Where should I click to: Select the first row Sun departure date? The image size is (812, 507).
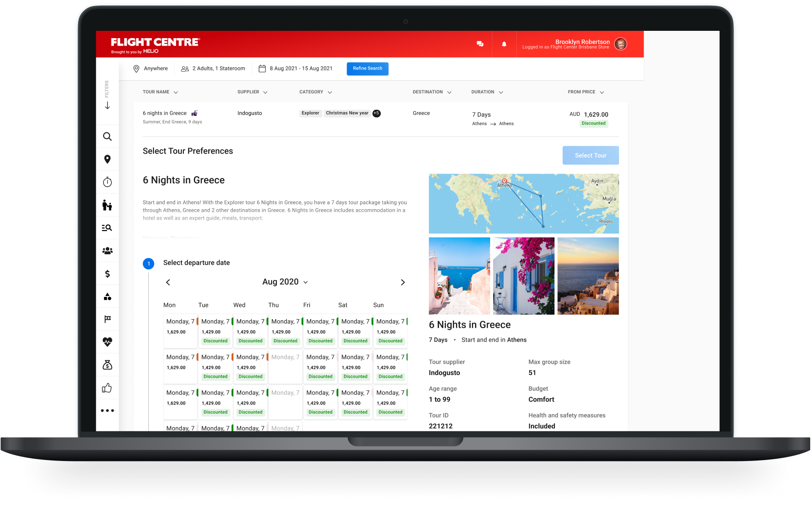coord(390,331)
